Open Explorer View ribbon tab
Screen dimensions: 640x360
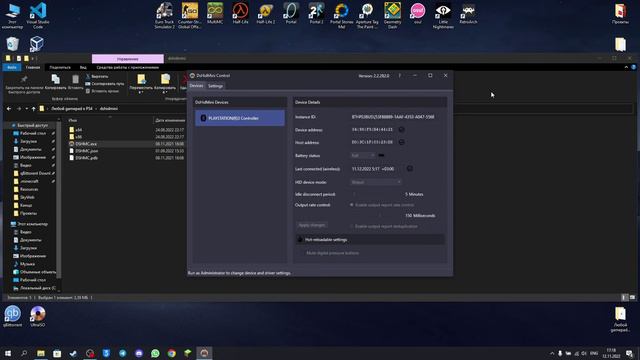pyautogui.click(x=83, y=67)
